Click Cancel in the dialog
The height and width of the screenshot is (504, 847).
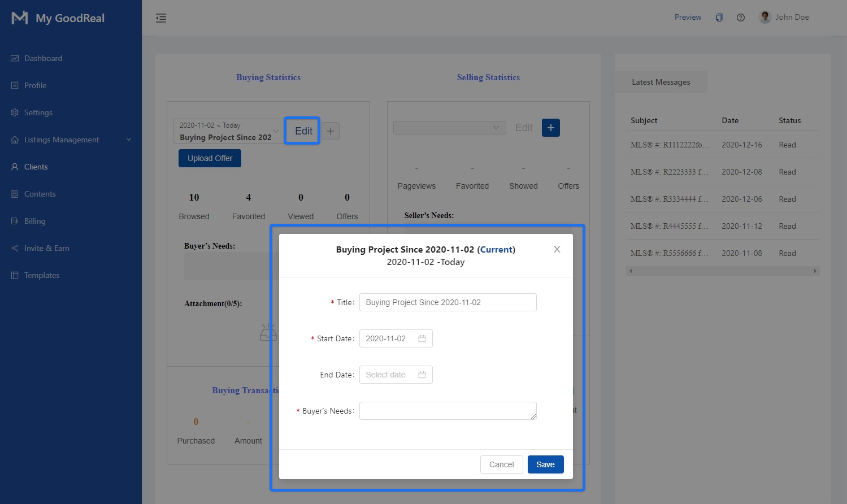click(x=501, y=464)
